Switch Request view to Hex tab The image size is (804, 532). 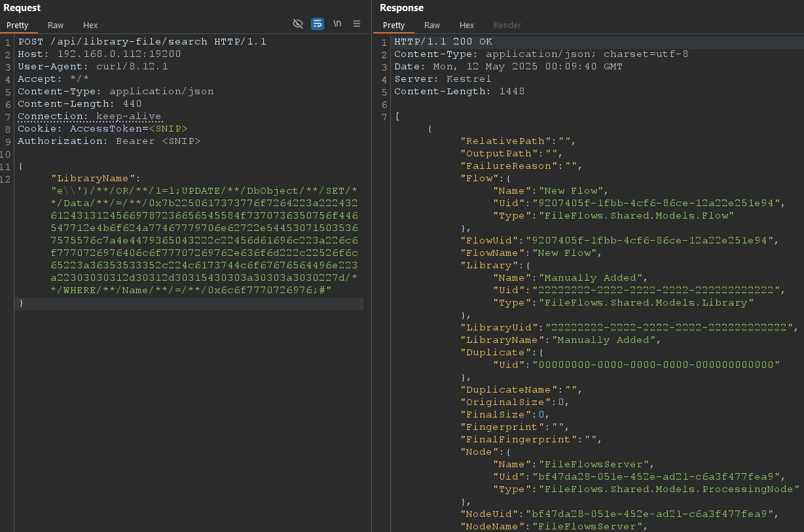coord(90,25)
